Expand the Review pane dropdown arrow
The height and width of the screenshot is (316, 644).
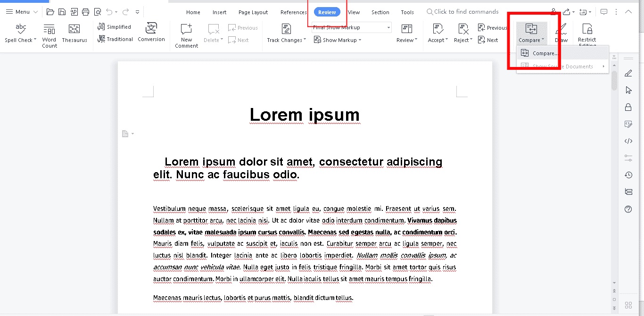[x=416, y=40]
